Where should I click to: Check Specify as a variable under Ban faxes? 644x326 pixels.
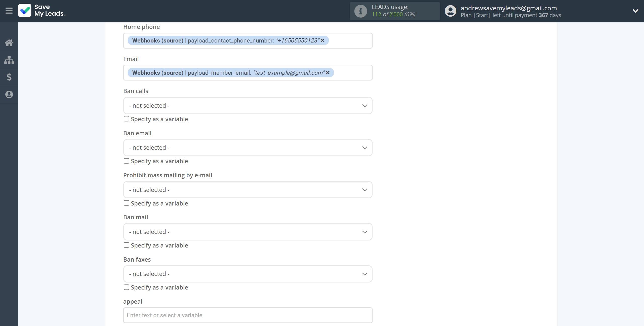pyautogui.click(x=126, y=287)
